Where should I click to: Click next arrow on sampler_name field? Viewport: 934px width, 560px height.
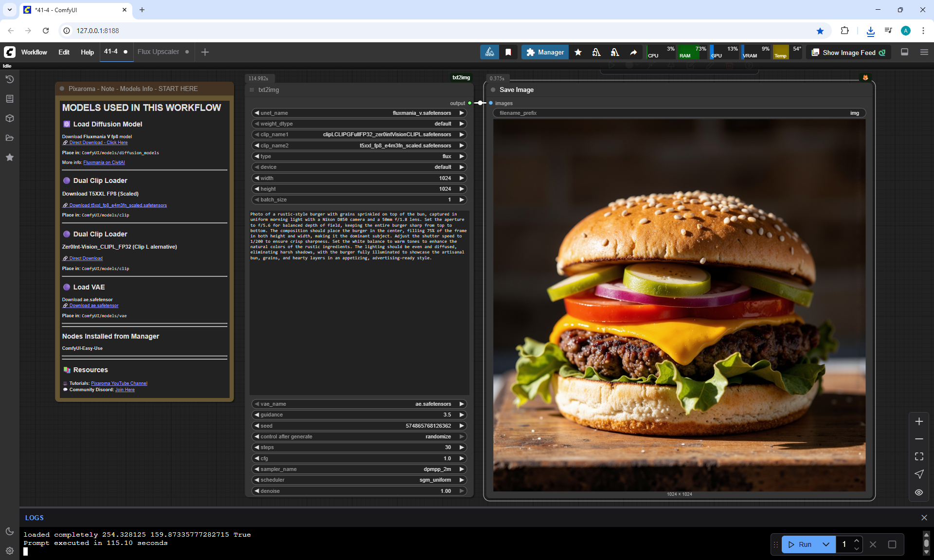pyautogui.click(x=462, y=469)
